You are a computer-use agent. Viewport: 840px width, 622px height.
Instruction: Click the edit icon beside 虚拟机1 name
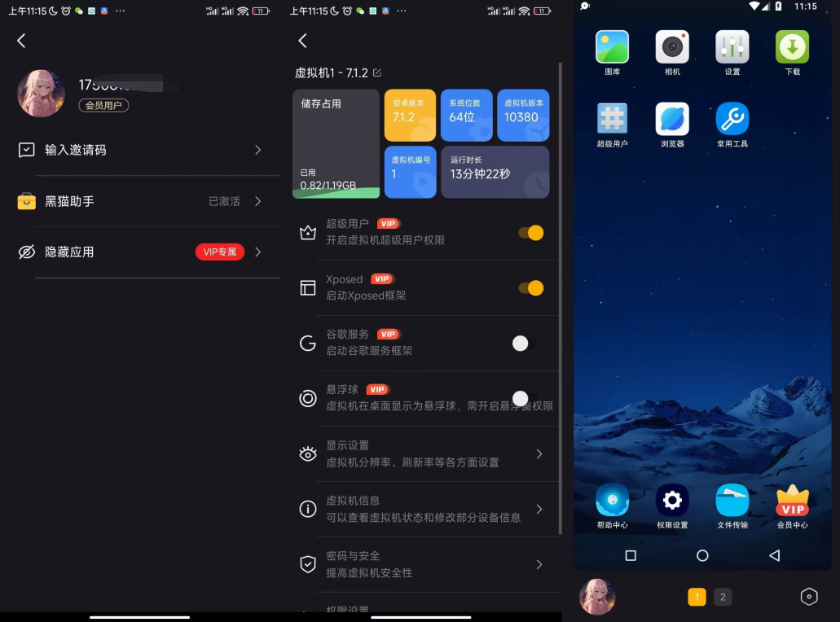[x=377, y=73]
